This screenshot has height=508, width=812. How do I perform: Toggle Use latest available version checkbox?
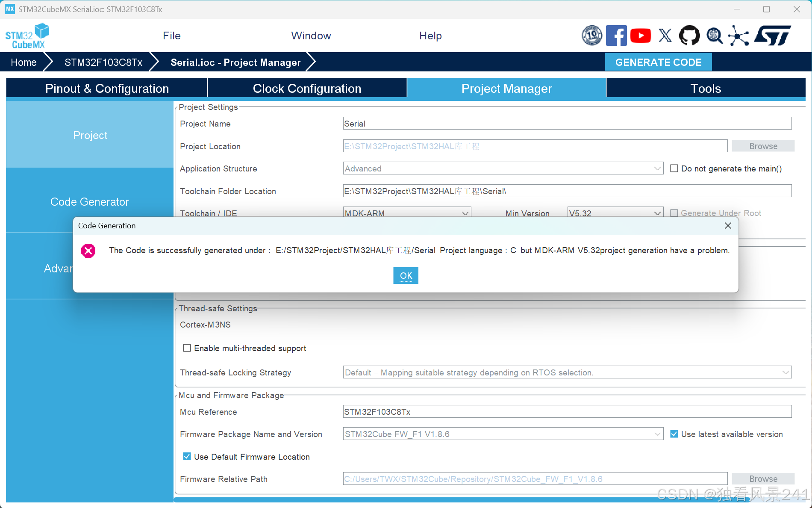click(x=674, y=434)
